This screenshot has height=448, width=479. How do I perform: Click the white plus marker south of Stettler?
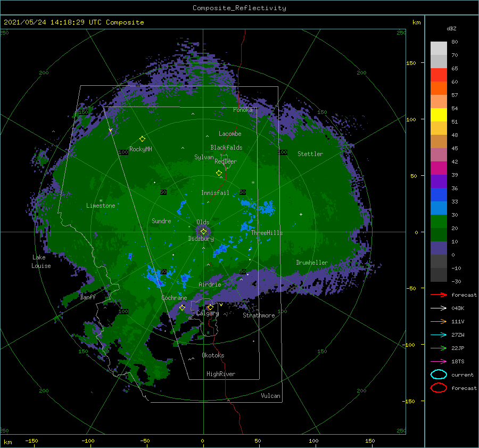point(301,214)
